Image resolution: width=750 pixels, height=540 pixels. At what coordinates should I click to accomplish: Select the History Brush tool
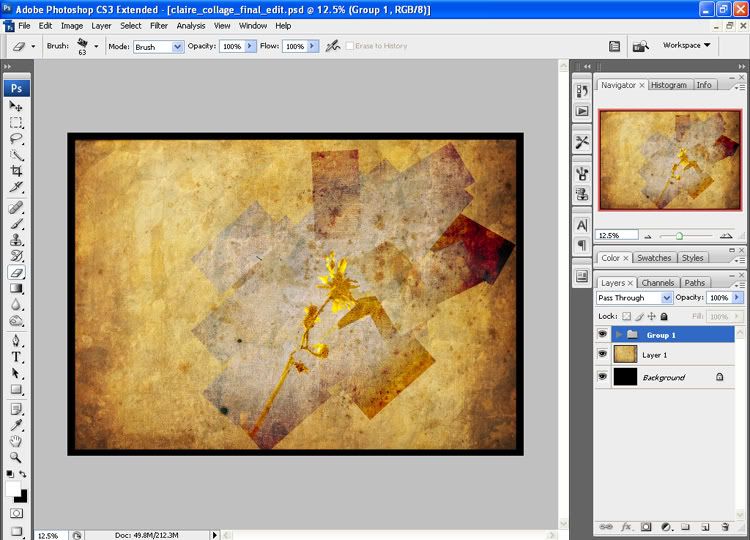[16, 256]
